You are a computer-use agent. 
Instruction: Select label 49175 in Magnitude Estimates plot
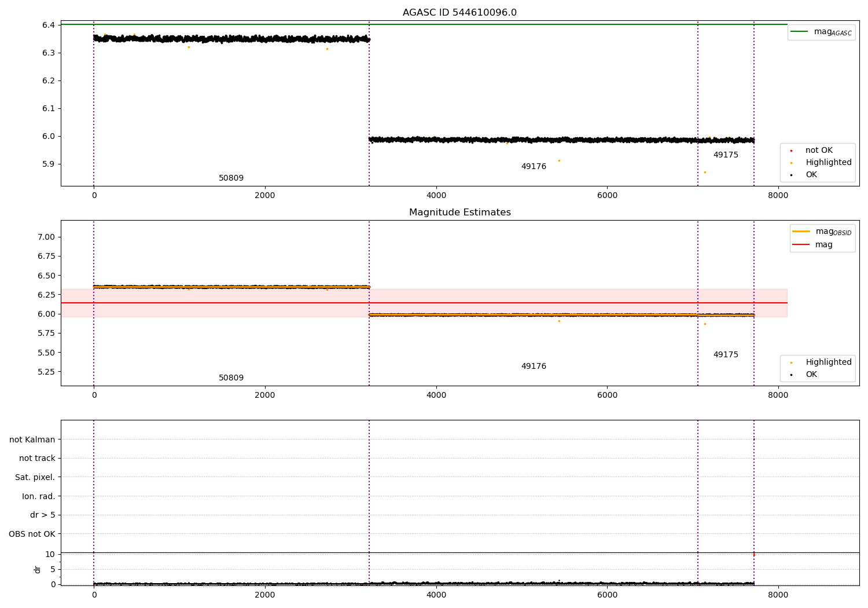(x=726, y=355)
